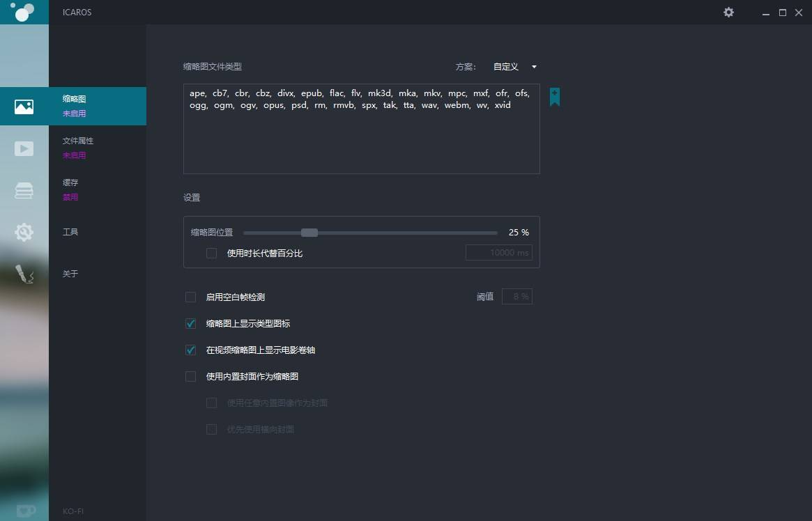
Task: Toggle 优先使用横向封面 checkbox
Action: 211,429
